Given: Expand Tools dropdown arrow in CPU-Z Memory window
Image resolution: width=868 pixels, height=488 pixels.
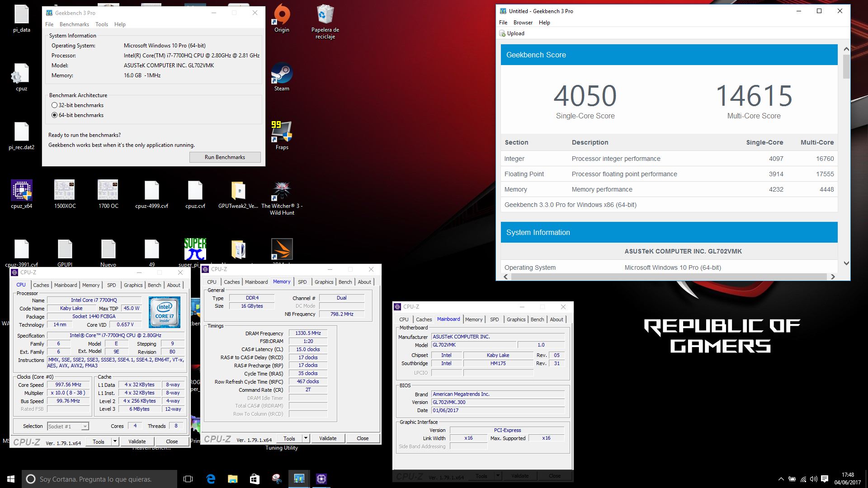Looking at the screenshot, I should coord(306,438).
